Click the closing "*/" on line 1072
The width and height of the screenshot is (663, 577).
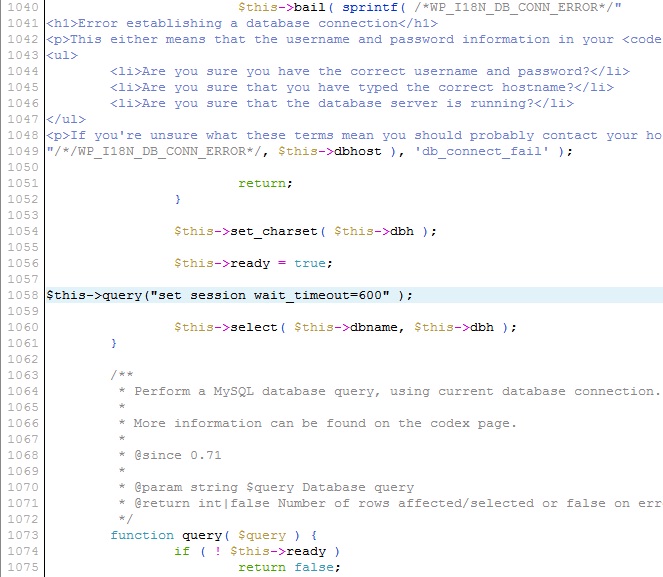tap(126, 519)
